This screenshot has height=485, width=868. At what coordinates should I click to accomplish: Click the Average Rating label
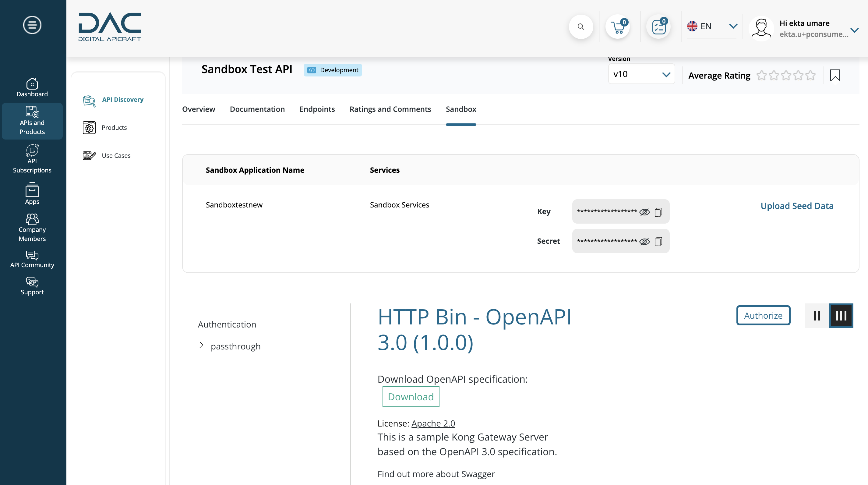[x=719, y=76]
